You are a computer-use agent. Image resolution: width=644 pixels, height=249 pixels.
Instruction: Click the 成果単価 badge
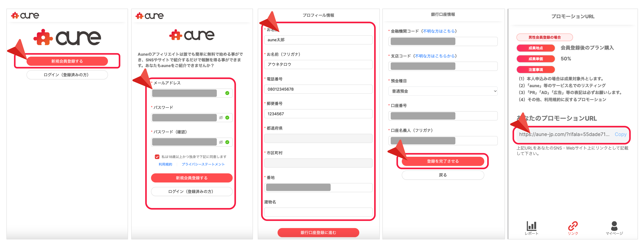point(536,59)
